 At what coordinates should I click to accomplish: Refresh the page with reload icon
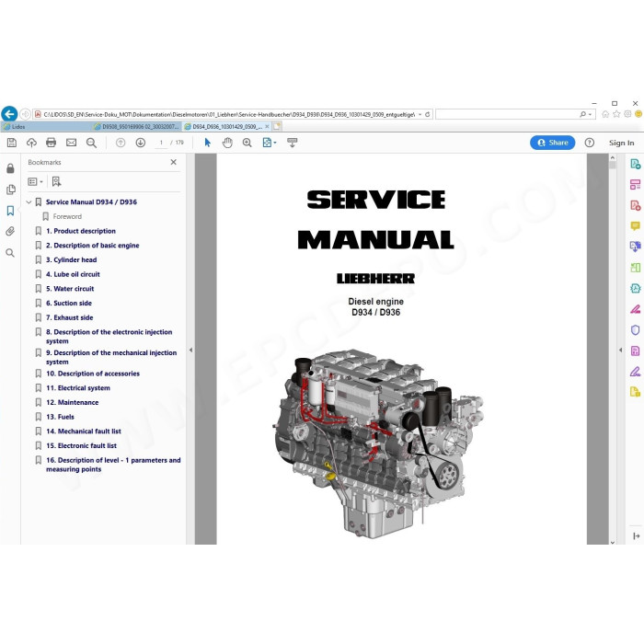click(x=428, y=114)
